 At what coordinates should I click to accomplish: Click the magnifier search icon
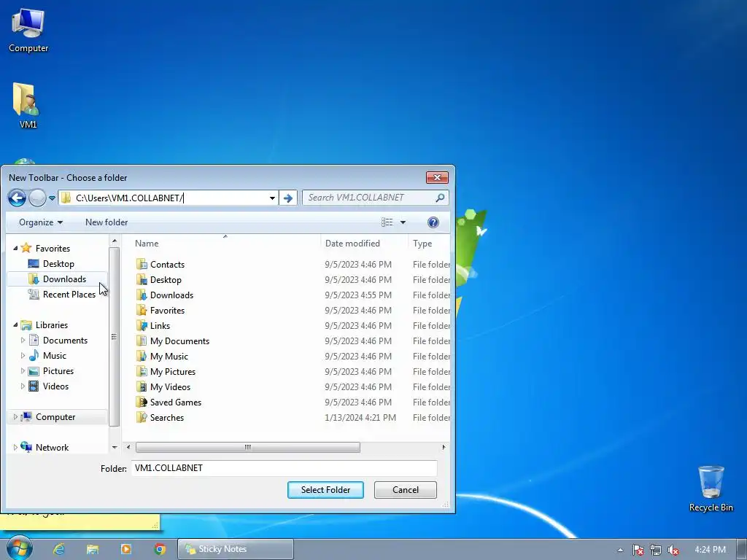tap(440, 198)
